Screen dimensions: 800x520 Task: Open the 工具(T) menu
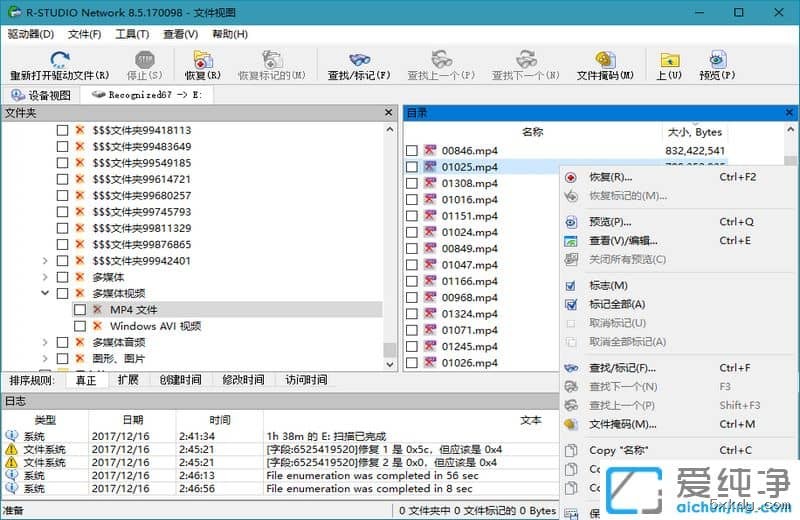[x=132, y=34]
